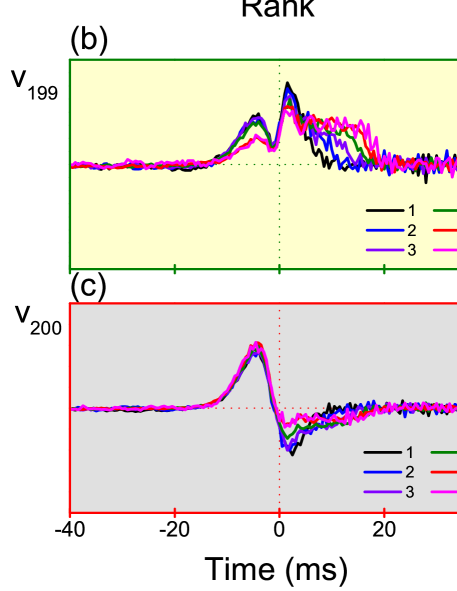Click the -20 tick label

pyautogui.click(x=174, y=530)
